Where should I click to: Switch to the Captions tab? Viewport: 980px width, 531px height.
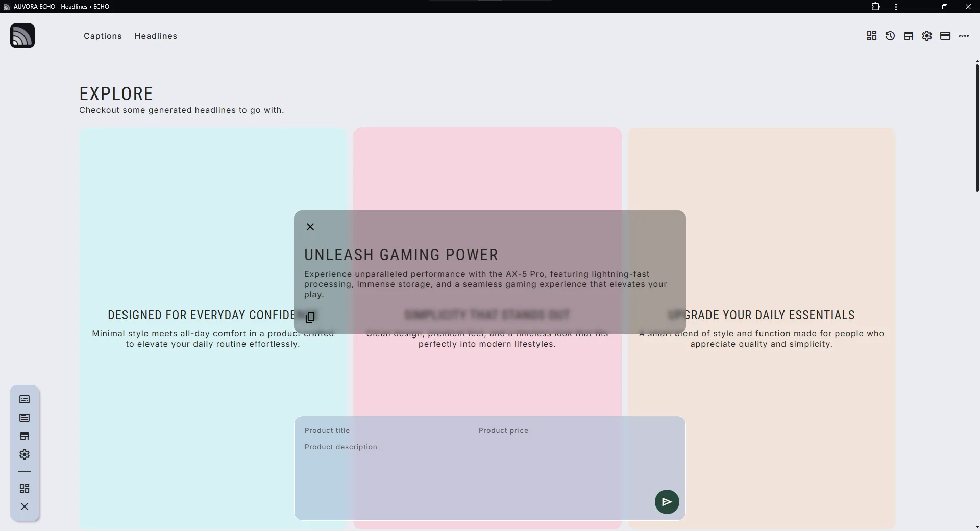103,36
